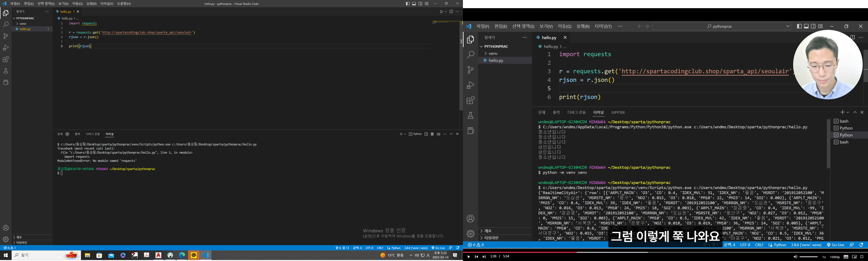Switch to the 디버그 콘솔 panel tab

coord(93,134)
